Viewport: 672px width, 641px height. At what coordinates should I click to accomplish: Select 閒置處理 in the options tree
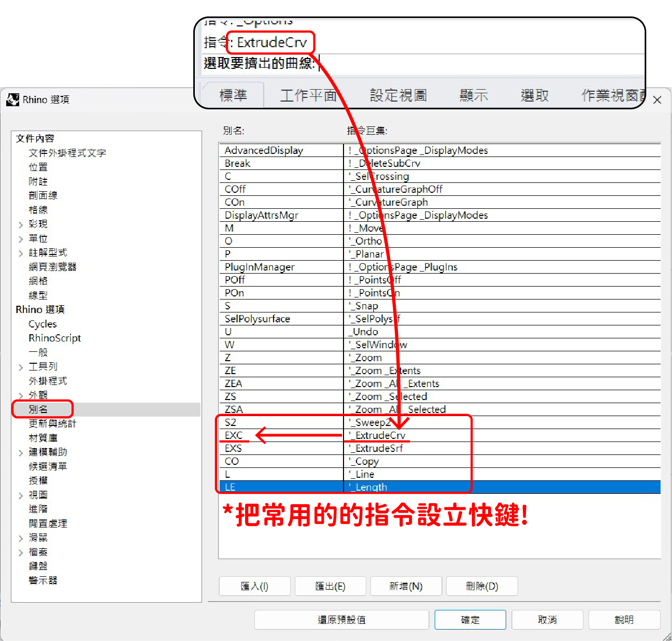click(x=48, y=523)
